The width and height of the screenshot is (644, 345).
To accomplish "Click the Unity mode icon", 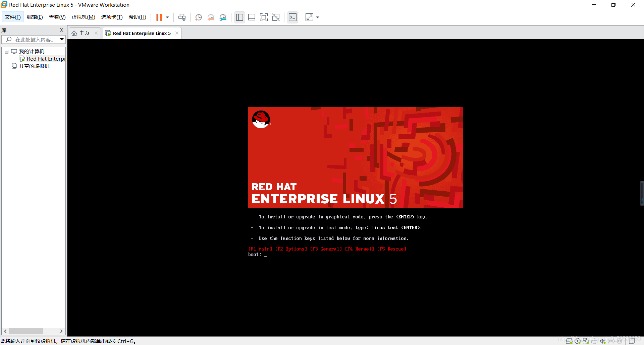I will [x=276, y=17].
